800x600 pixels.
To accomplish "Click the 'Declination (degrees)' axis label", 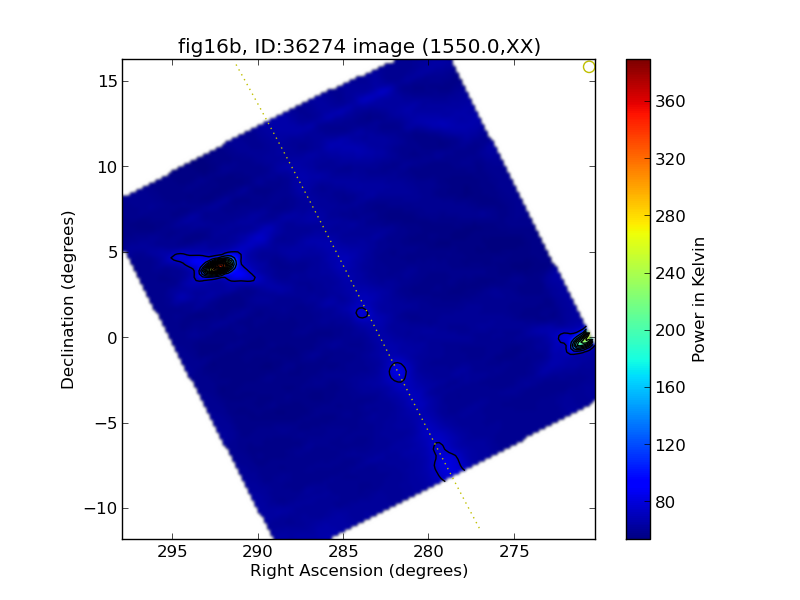I will pyautogui.click(x=67, y=300).
